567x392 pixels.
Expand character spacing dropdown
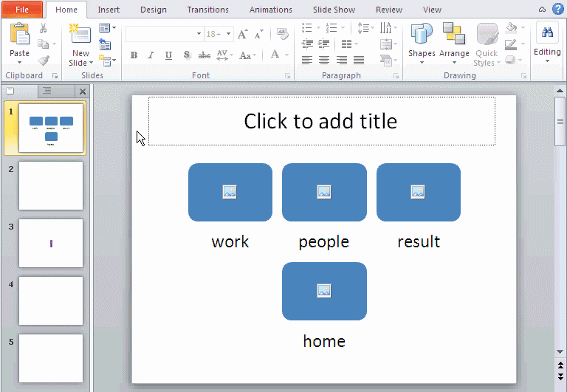pos(232,55)
